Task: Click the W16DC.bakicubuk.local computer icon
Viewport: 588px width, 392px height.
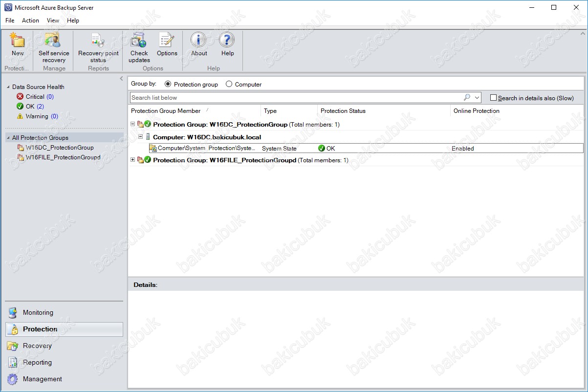Action: (x=148, y=137)
